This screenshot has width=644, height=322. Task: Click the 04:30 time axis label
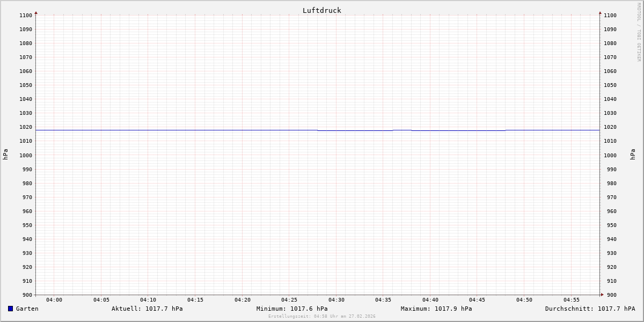coord(336,300)
